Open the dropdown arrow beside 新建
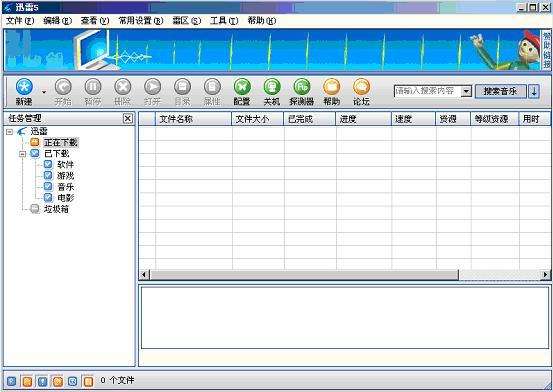Image resolution: width=553 pixels, height=392 pixels. (44, 92)
